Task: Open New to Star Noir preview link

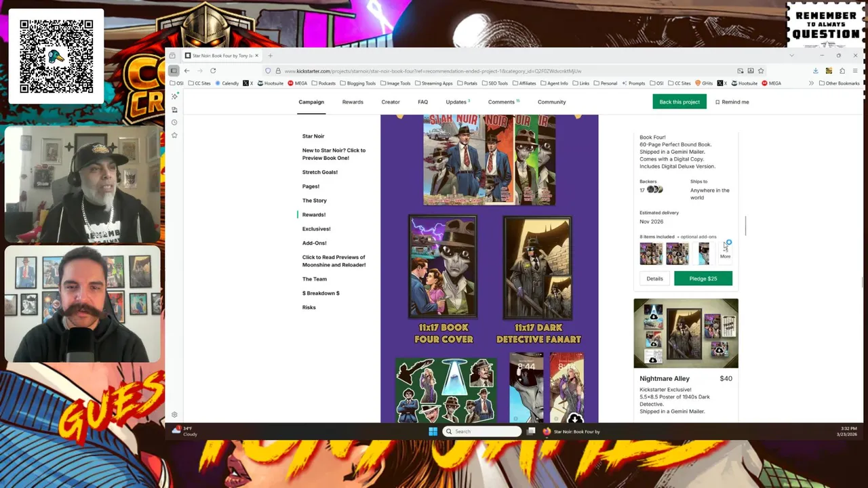Action: coord(334,154)
